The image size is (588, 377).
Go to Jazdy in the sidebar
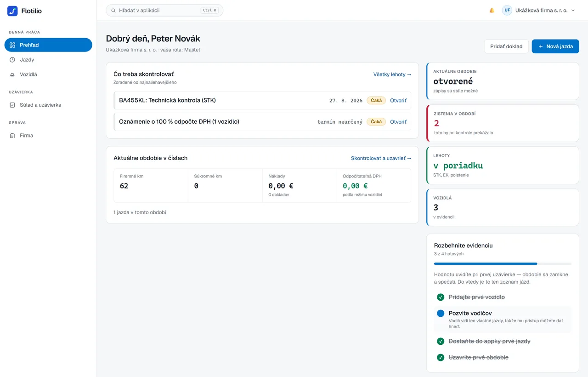(48, 60)
